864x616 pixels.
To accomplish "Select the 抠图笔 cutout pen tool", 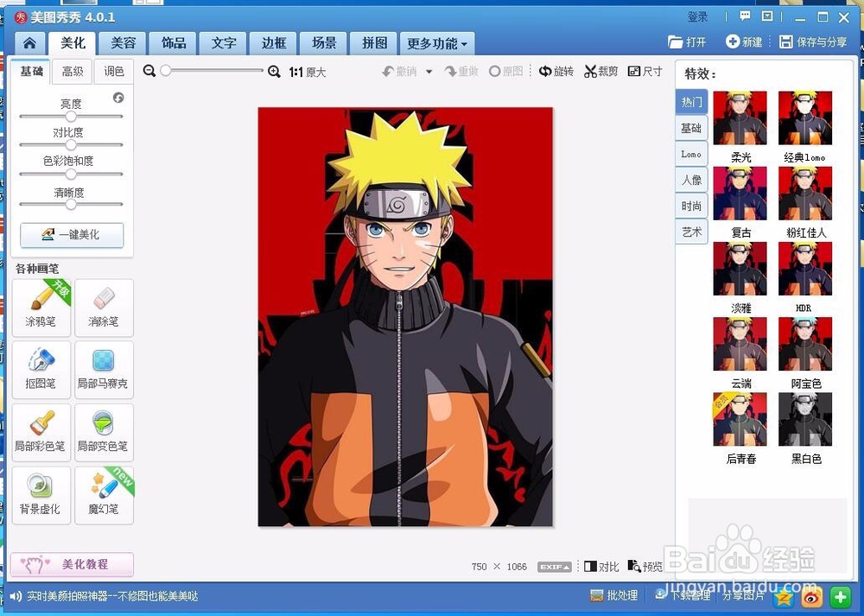I will point(41,370).
